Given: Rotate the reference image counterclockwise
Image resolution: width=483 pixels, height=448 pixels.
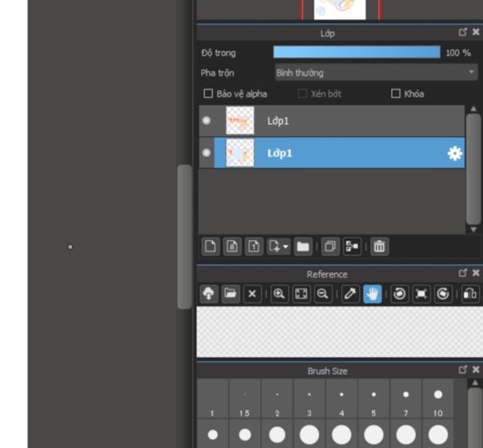Looking at the screenshot, I should click(x=400, y=294).
